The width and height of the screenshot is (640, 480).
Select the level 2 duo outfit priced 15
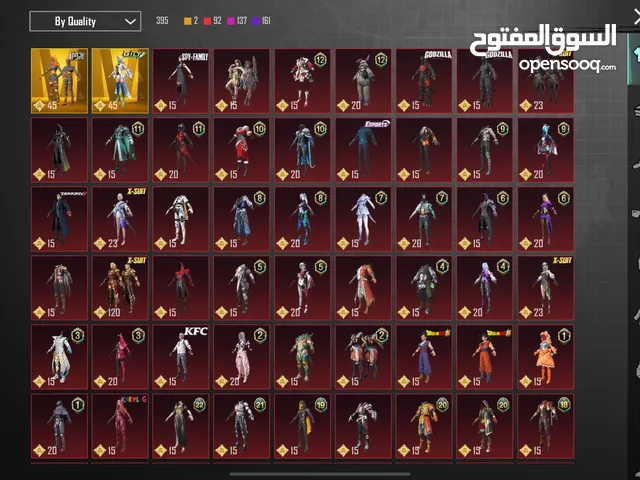point(363,357)
